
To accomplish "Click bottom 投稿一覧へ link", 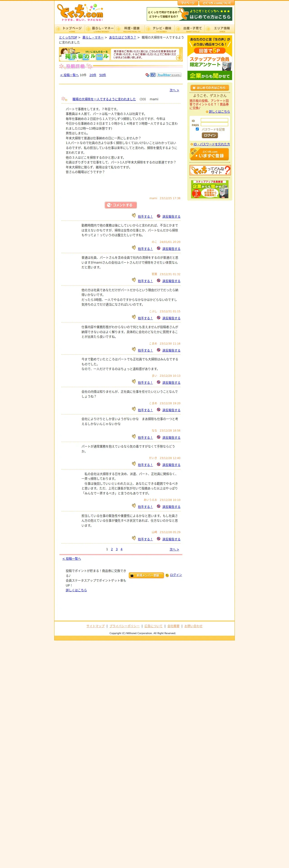I will coord(72,559).
